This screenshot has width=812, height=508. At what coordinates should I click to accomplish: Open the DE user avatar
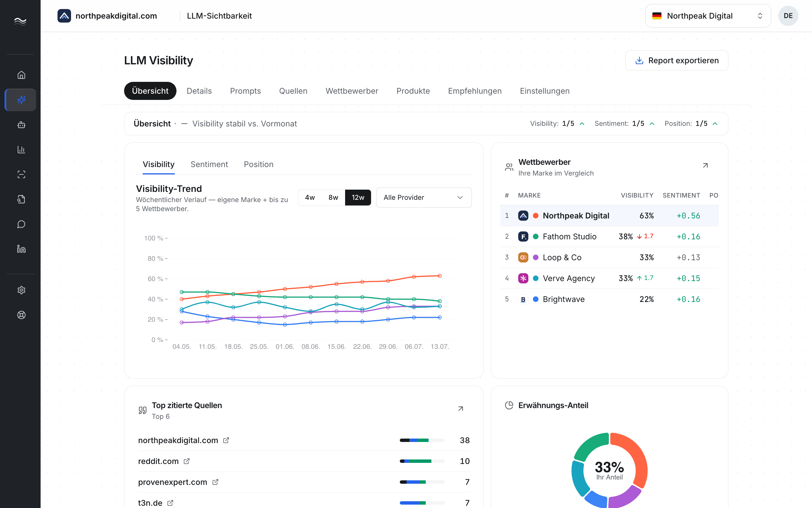tap(788, 16)
